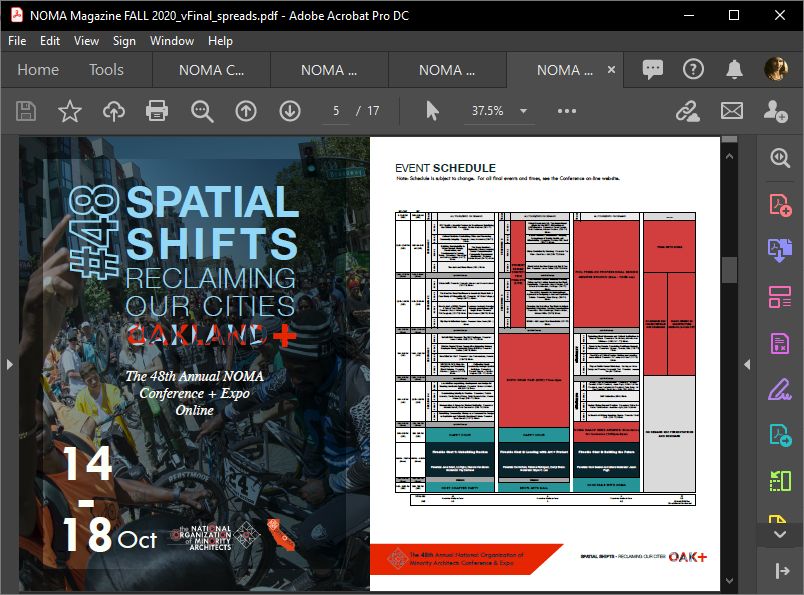Print the document
This screenshot has width=804, height=595.
(157, 111)
